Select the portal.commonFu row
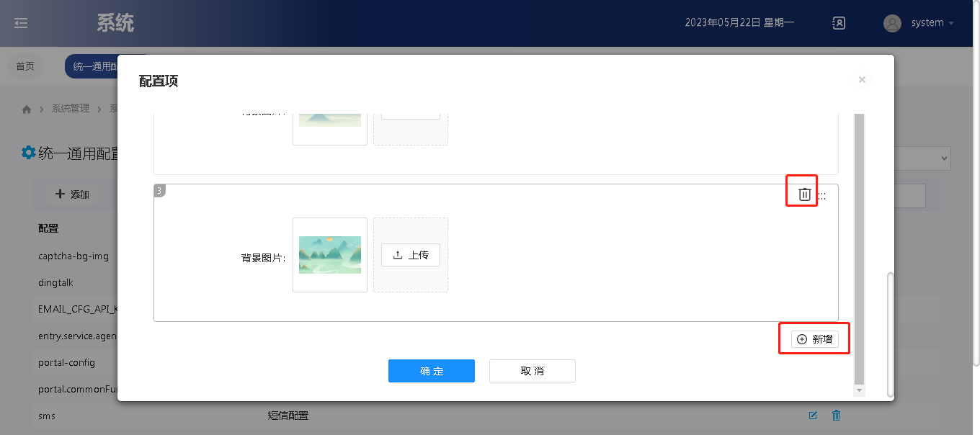 [78, 389]
